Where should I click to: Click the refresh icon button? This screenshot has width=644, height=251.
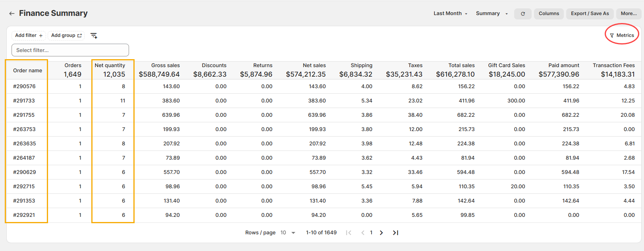click(523, 14)
